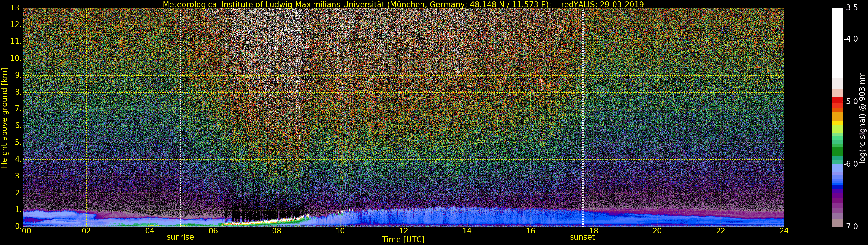Click the y-axis tick label '7.'
Screen dimensions: 868x245
point(18,109)
